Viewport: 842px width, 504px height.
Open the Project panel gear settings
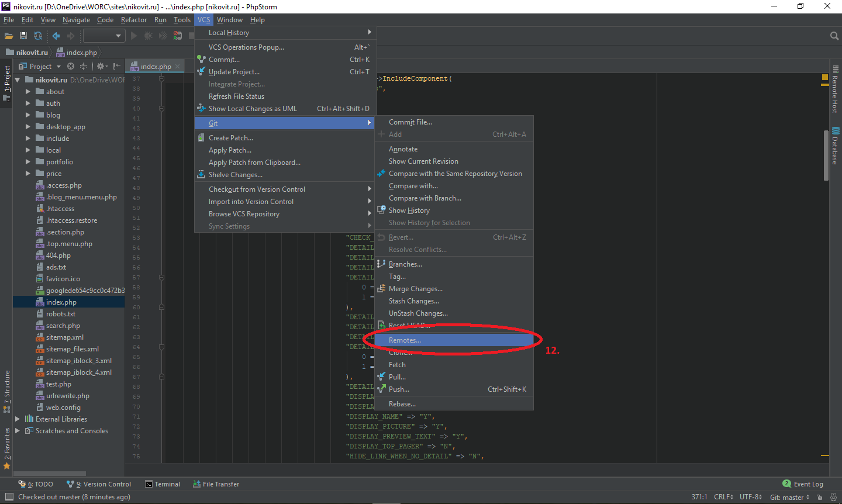(102, 66)
